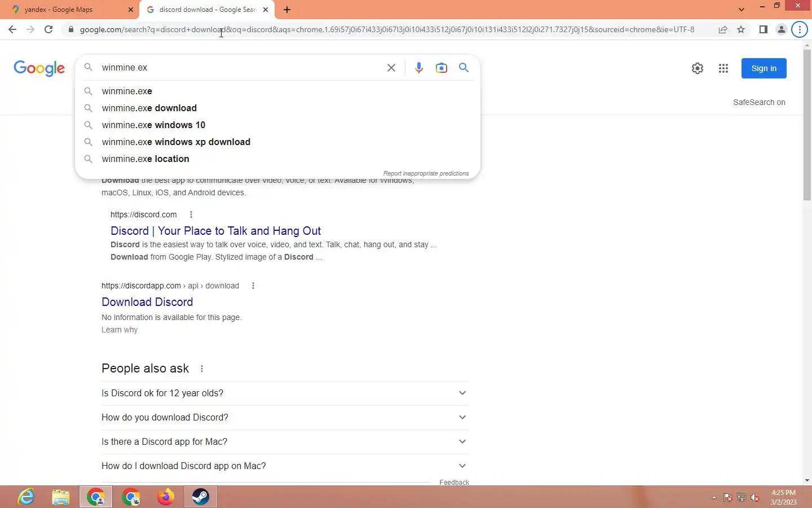Choose suggestion "winmine.exe windows xp download"
This screenshot has height=508, width=812.
277,142
